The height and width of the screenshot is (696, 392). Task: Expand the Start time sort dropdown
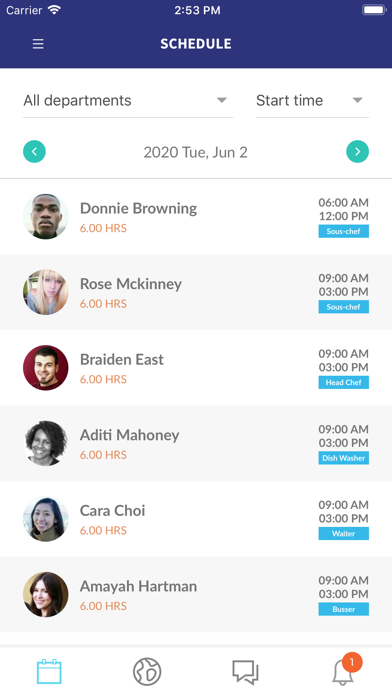[x=312, y=101]
